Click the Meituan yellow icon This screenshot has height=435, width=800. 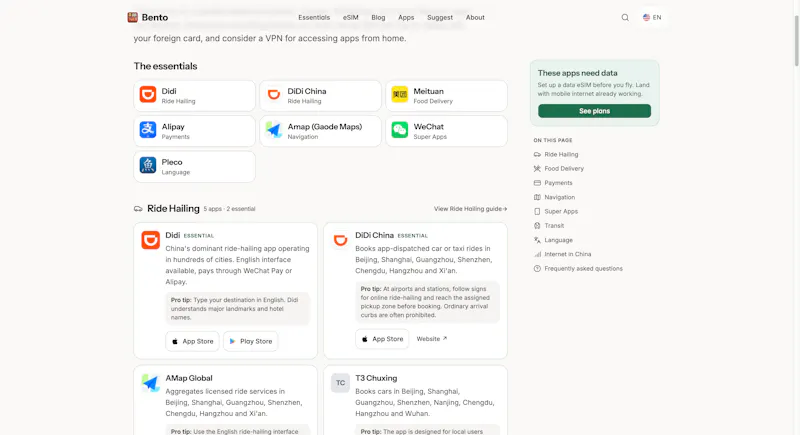tap(399, 94)
